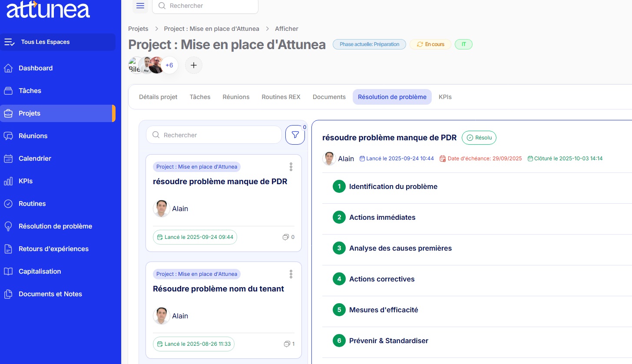Image resolution: width=632 pixels, height=364 pixels.
Task: Click comments icon on tenant problem card
Action: tap(287, 344)
